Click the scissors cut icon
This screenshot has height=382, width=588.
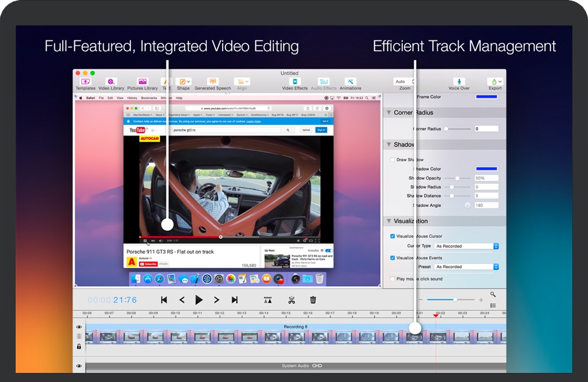pos(291,299)
